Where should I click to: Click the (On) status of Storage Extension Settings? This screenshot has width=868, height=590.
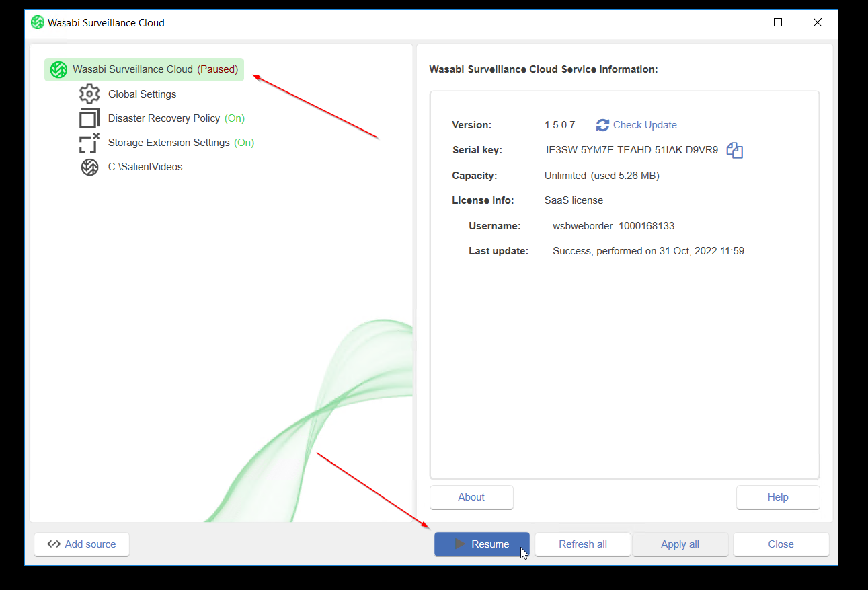(x=244, y=143)
